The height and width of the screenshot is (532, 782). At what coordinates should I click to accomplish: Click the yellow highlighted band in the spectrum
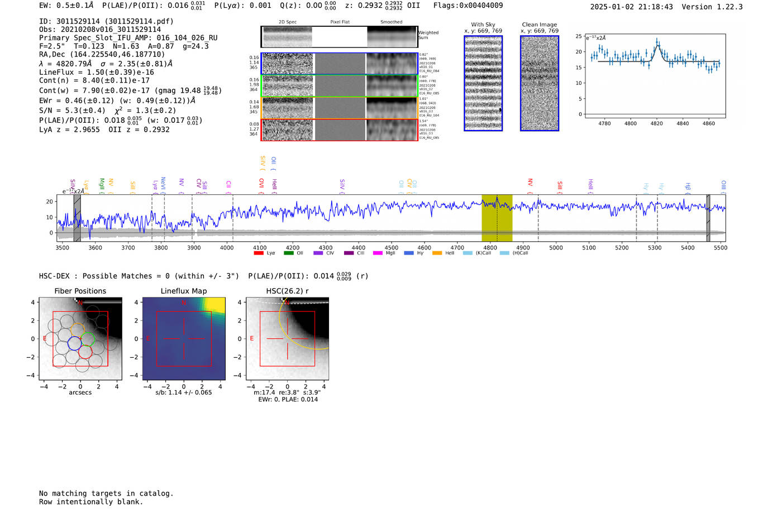[497, 218]
